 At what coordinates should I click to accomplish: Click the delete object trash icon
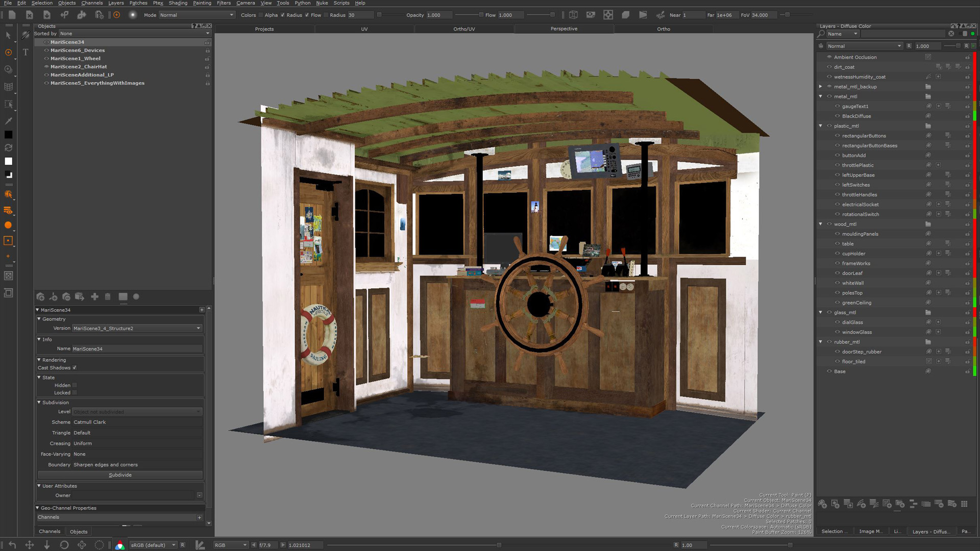pos(108,296)
